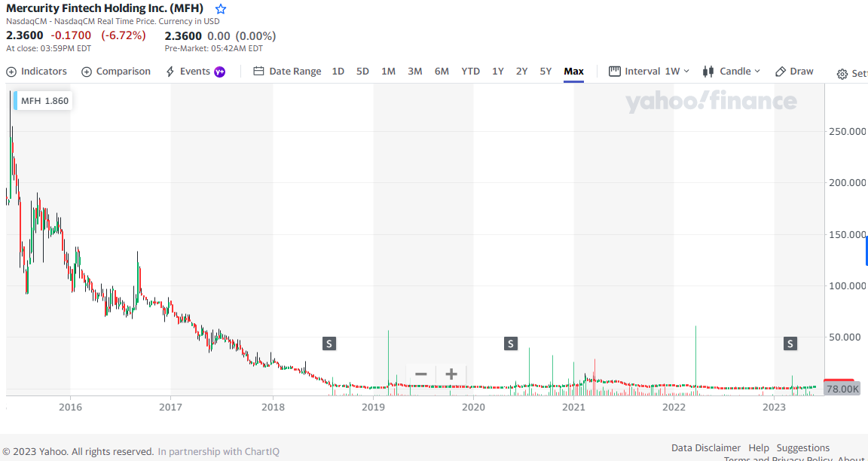The width and height of the screenshot is (868, 461).
Task: Open the Help link
Action: [x=759, y=447]
